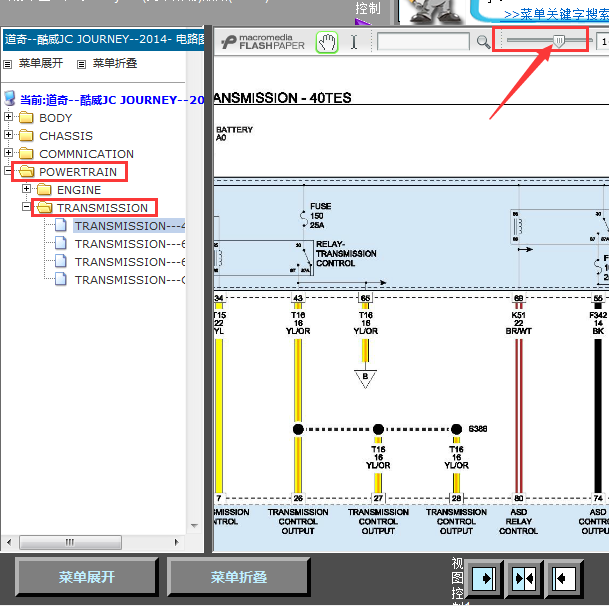Click the BATTERY A0 label in diagram
The image size is (609, 607).
point(234,134)
